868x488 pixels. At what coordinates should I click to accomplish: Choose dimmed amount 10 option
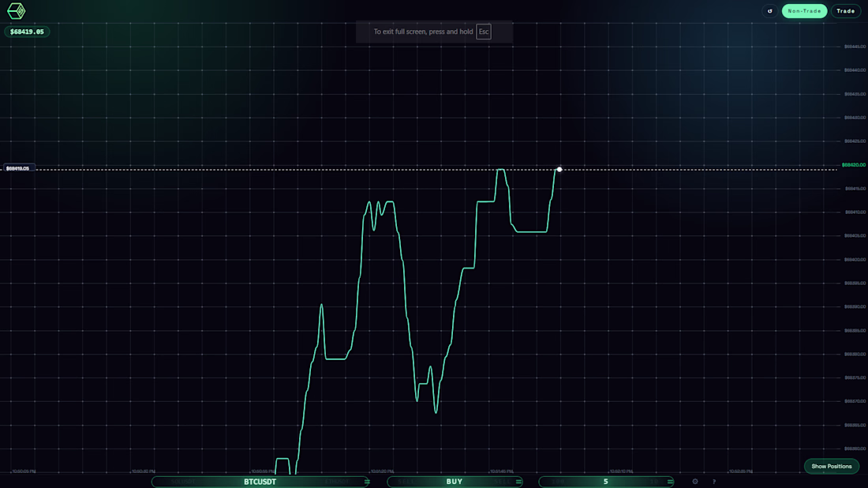[654, 482]
